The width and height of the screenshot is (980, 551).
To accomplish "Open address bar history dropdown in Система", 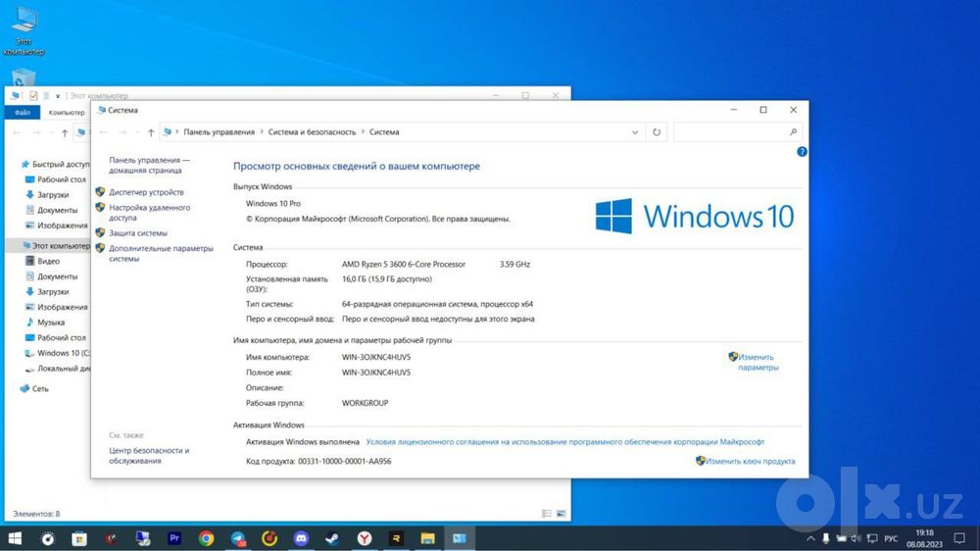I will 635,132.
